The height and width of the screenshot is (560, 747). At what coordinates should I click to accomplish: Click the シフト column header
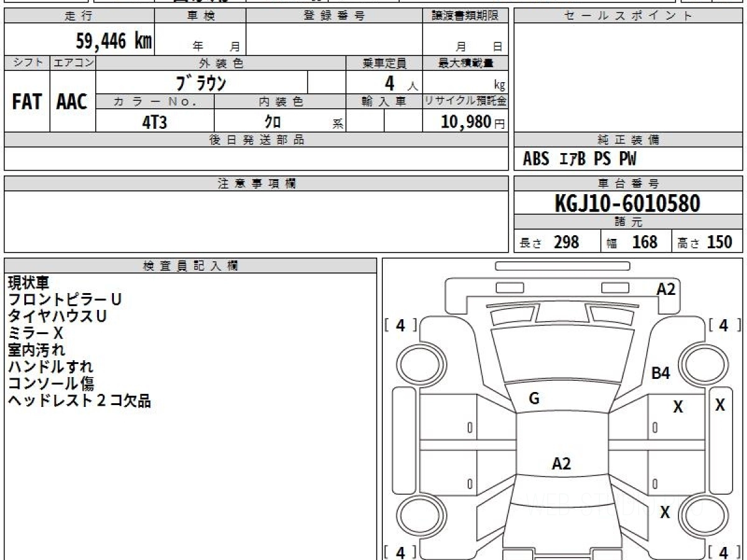27,63
